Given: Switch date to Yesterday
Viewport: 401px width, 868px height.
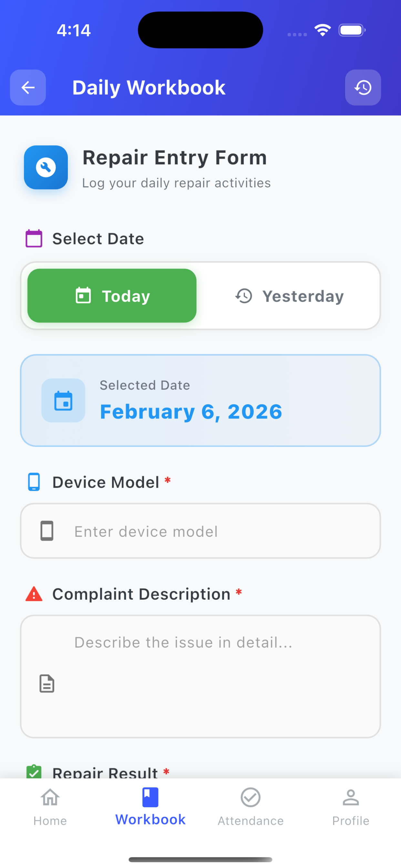Looking at the screenshot, I should tap(289, 296).
